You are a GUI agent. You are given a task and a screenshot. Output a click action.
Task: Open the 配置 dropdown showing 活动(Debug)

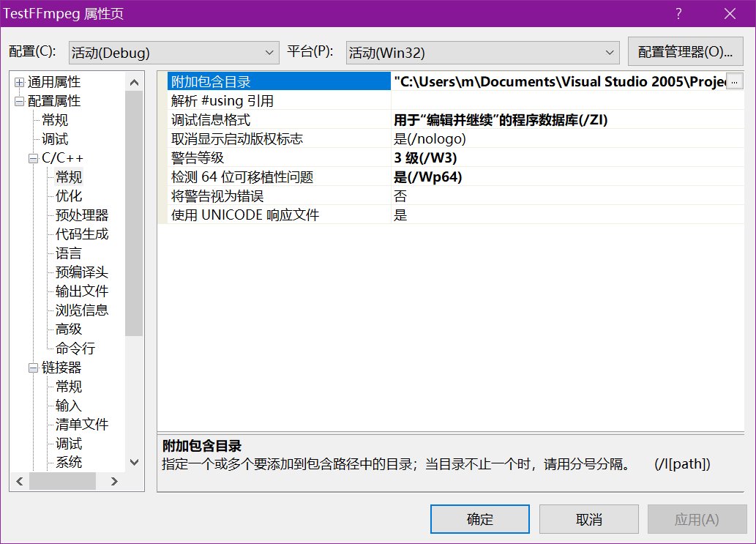tap(173, 53)
